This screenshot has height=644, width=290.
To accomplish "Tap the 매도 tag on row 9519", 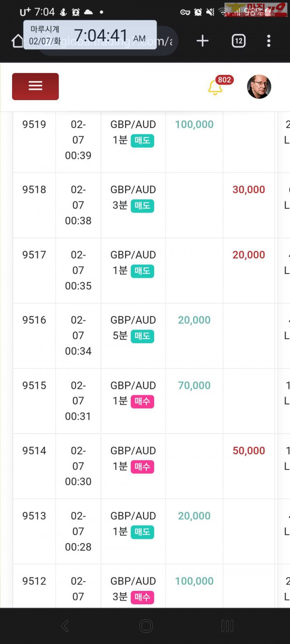I will point(142,141).
